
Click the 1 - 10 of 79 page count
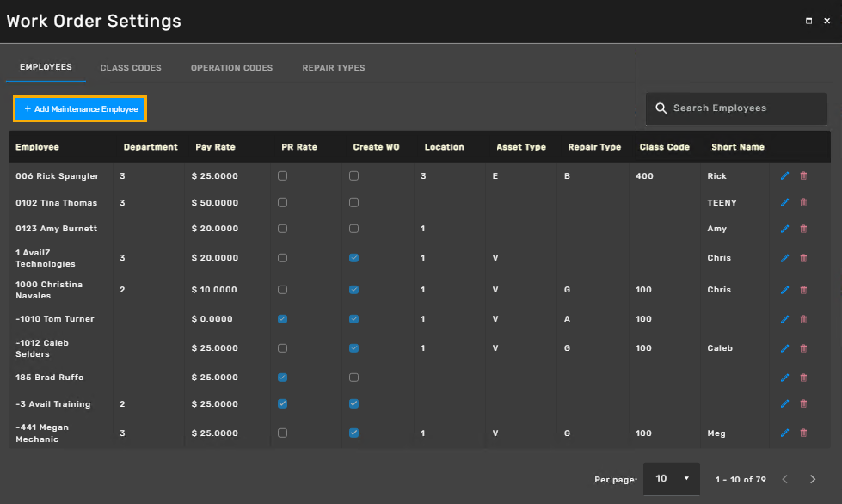[741, 479]
